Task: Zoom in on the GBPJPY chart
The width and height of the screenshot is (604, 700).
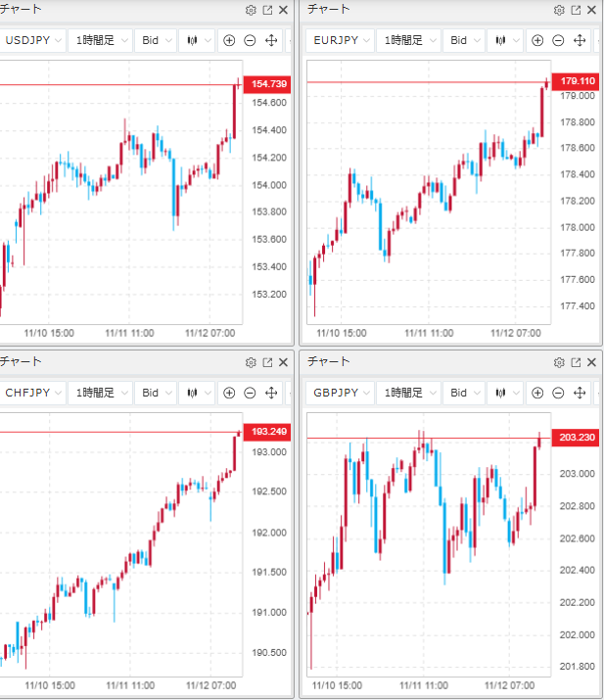Action: [x=537, y=393]
